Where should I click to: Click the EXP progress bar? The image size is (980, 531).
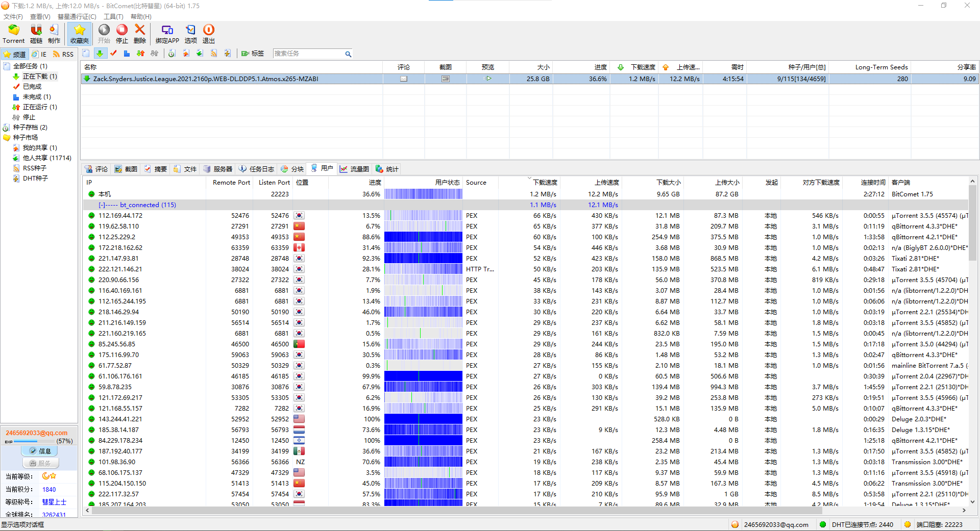[x=33, y=441]
